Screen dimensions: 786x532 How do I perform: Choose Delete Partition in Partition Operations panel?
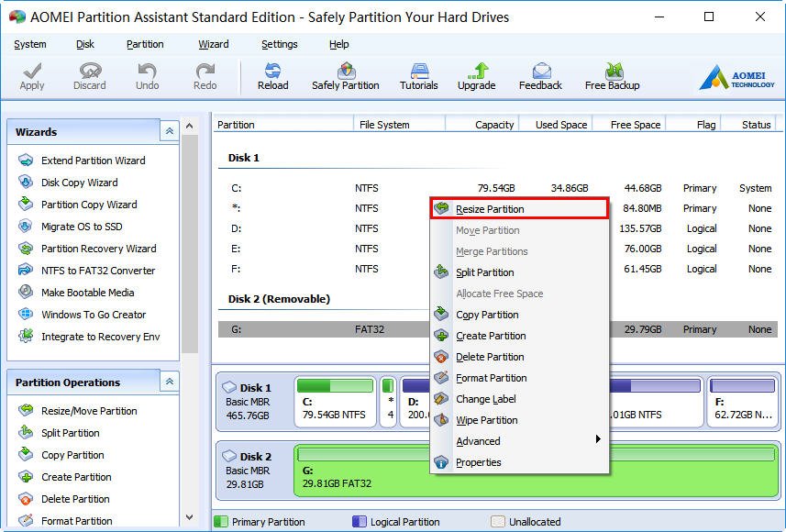[x=63, y=499]
